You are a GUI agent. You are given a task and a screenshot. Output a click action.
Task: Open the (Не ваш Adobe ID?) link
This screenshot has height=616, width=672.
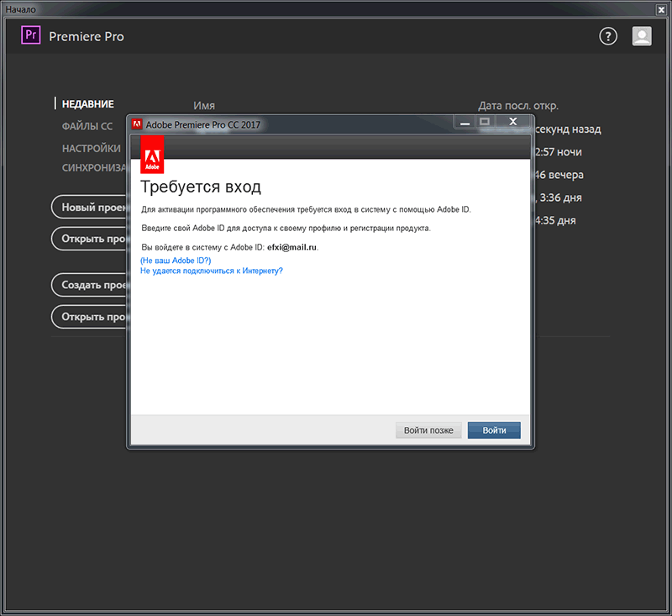(176, 261)
